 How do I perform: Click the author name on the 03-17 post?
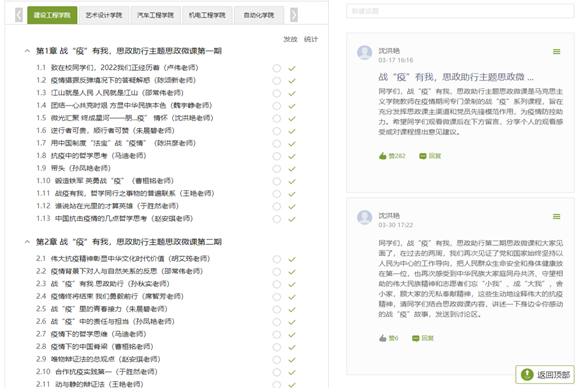389,51
